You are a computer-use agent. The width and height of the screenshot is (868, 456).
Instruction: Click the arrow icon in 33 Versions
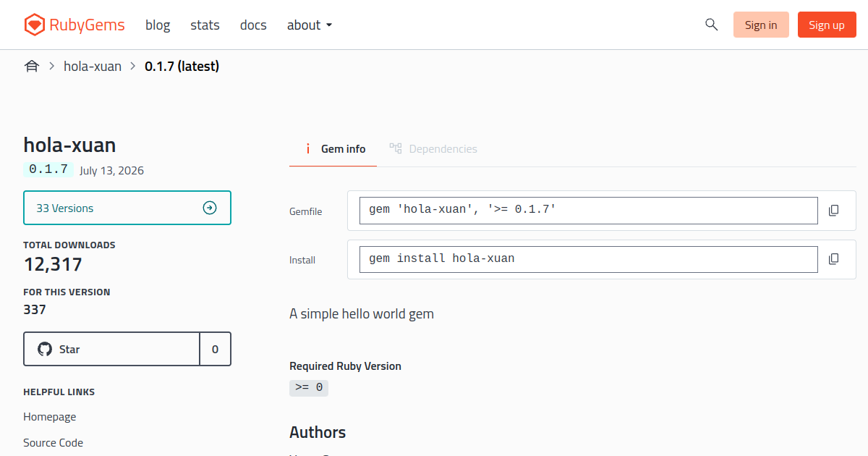coord(210,208)
